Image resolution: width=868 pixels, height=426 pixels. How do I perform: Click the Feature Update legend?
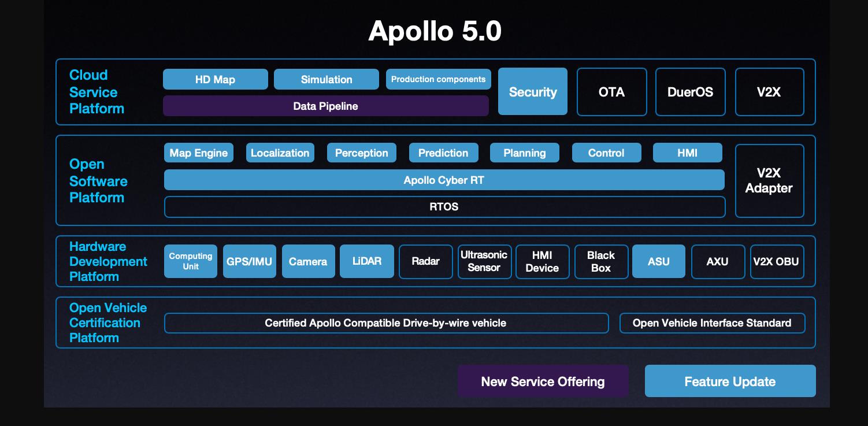(730, 381)
